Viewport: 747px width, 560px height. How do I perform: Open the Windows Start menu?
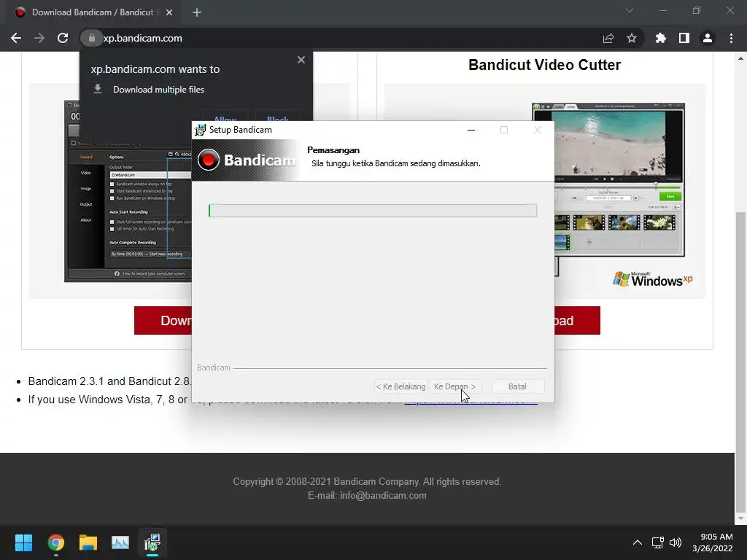23,542
